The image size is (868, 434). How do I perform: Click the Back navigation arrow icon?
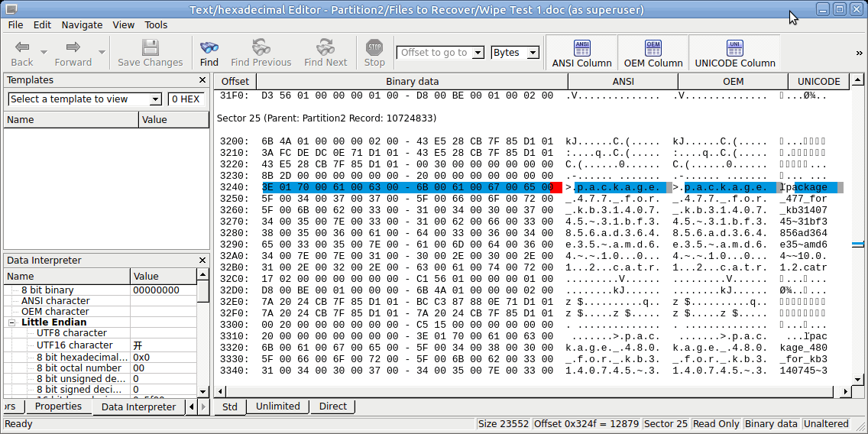(x=22, y=47)
